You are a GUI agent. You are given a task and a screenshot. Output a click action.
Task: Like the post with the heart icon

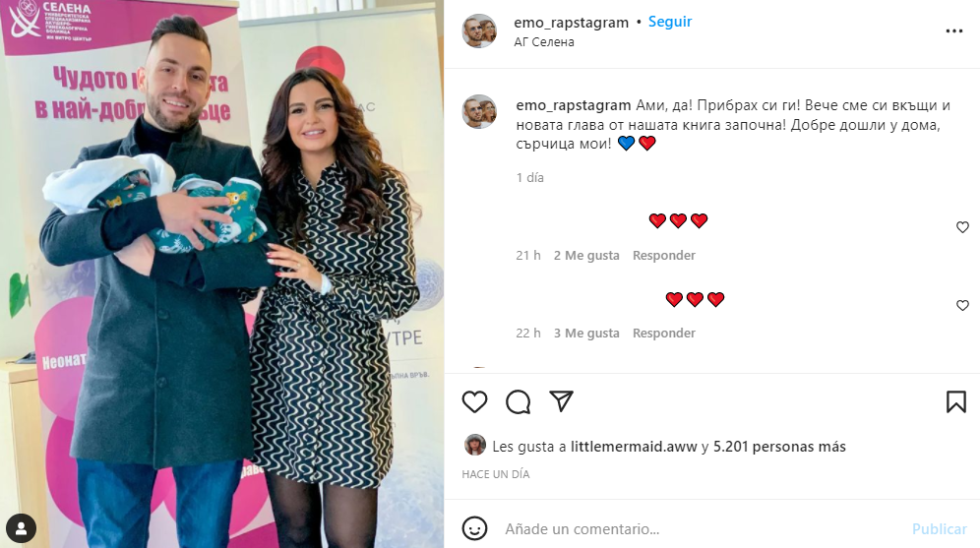click(474, 401)
